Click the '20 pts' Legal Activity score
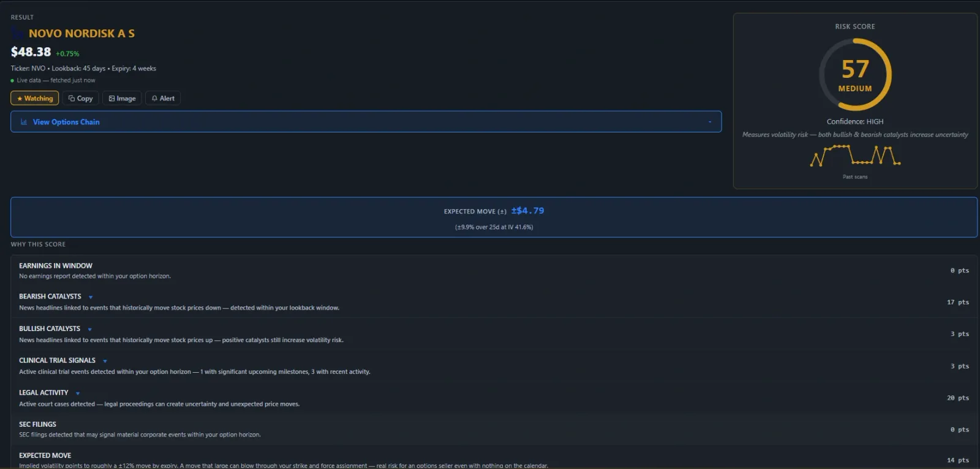The width and height of the screenshot is (980, 469). click(958, 398)
